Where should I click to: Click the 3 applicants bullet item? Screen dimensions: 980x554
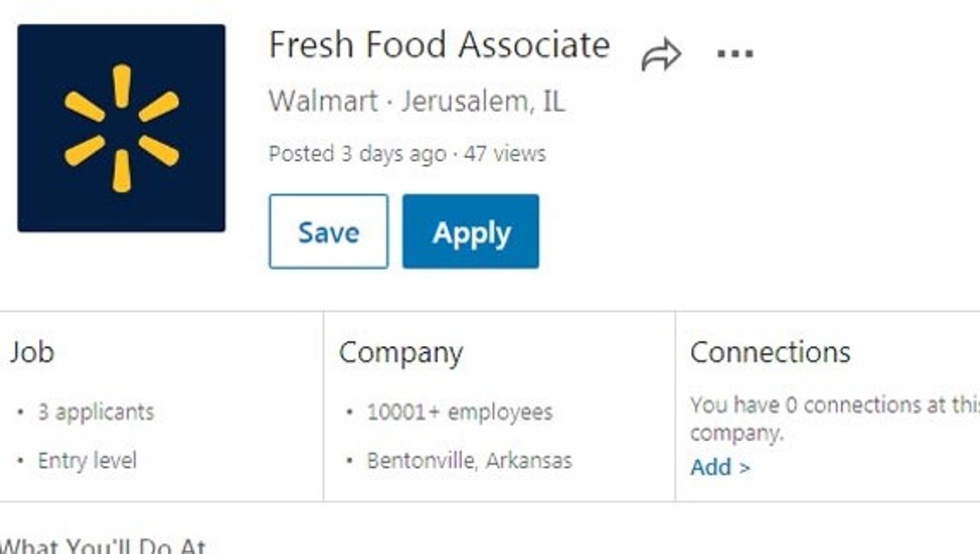coord(96,412)
